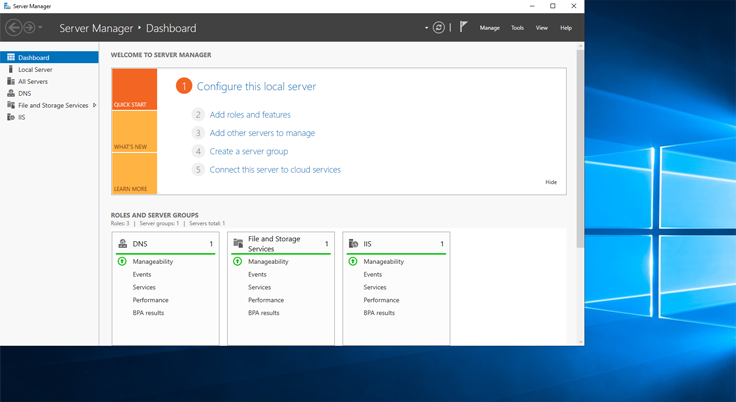Open the DNS role tile header
This screenshot has height=402, width=736.
pos(165,244)
